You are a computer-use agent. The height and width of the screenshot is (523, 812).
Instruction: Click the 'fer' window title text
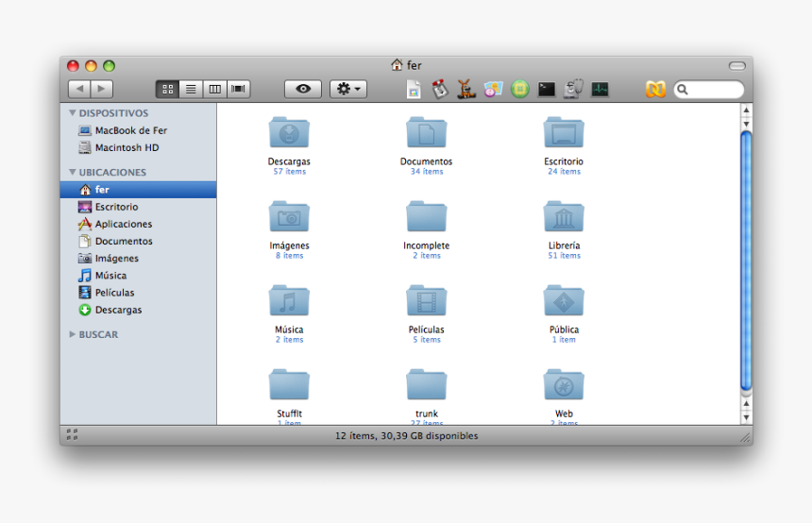coord(414,65)
